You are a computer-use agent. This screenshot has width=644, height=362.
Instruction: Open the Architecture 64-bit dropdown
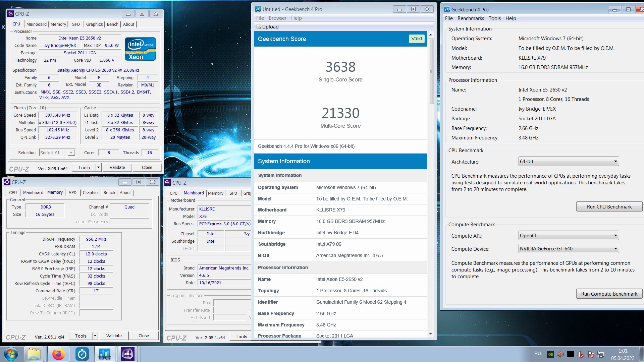(569, 162)
